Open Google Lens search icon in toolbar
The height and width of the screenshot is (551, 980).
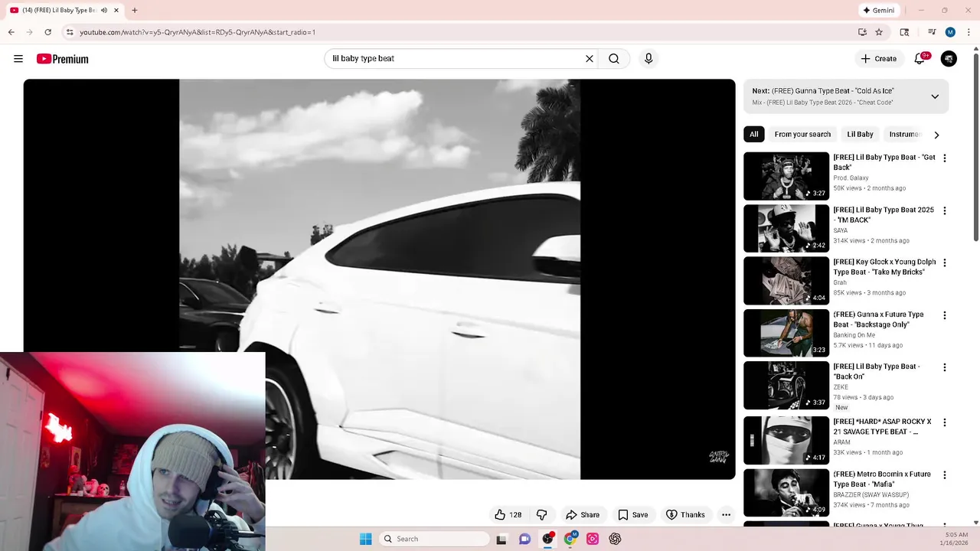tap(904, 32)
